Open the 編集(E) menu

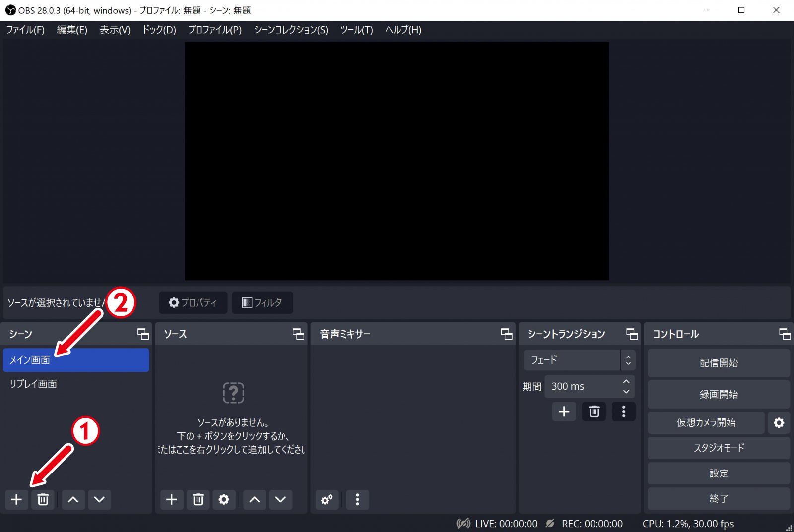(72, 30)
